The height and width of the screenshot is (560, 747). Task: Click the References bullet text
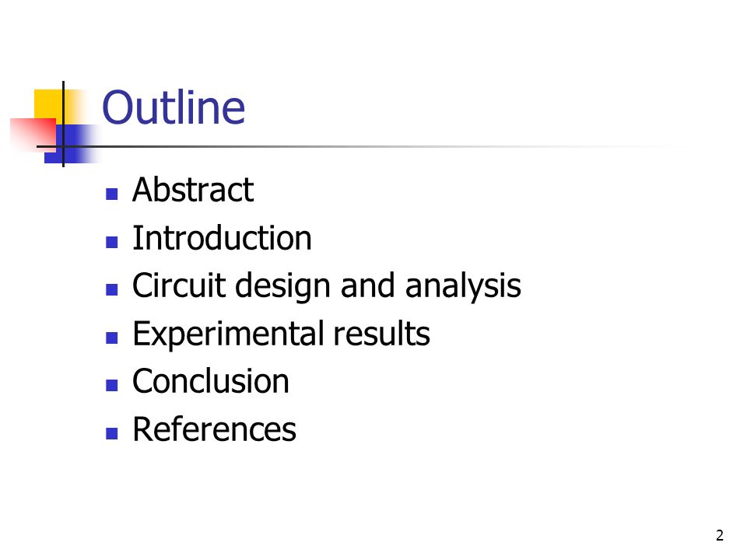click(x=215, y=429)
